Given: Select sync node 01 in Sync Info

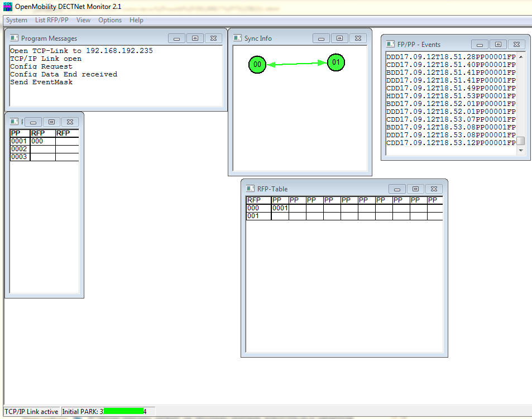Looking at the screenshot, I should 336,62.
